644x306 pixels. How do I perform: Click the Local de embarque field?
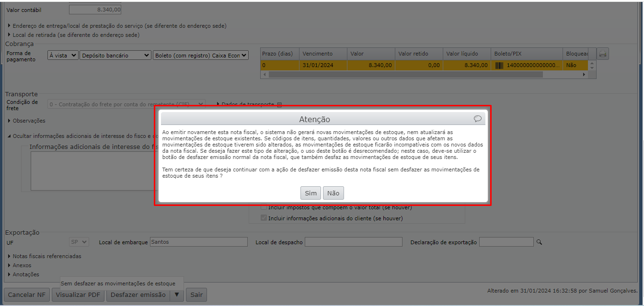[198, 242]
